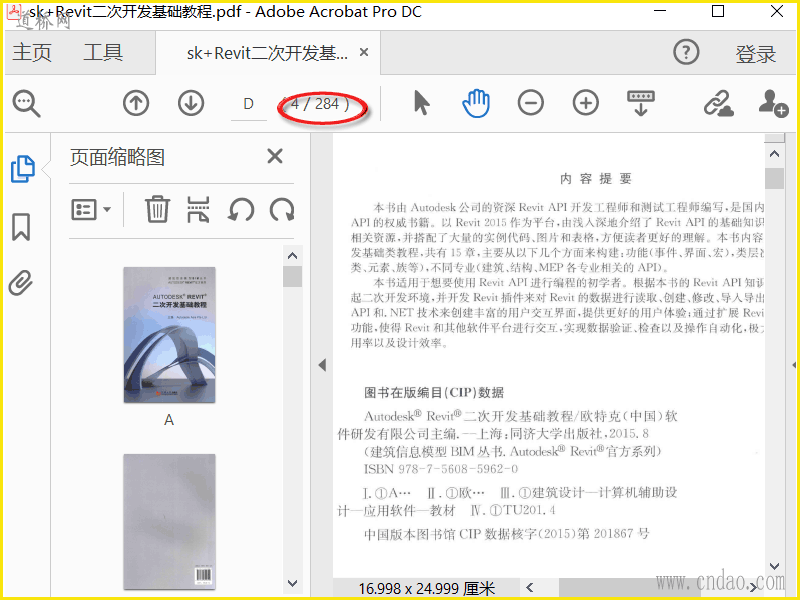Rotate page counterclockwise

coord(241,209)
